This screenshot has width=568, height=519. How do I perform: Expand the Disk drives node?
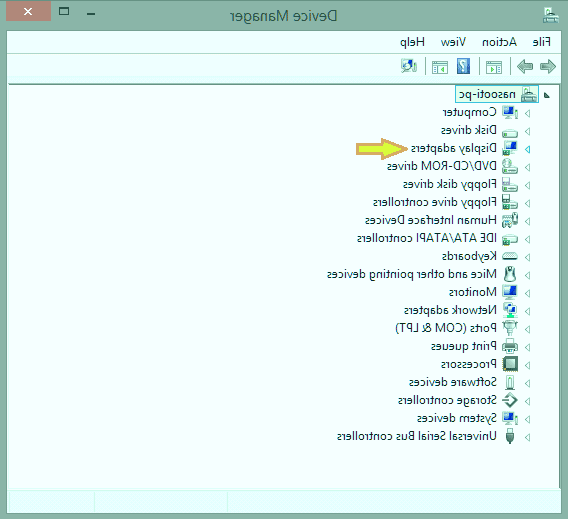[528, 131]
